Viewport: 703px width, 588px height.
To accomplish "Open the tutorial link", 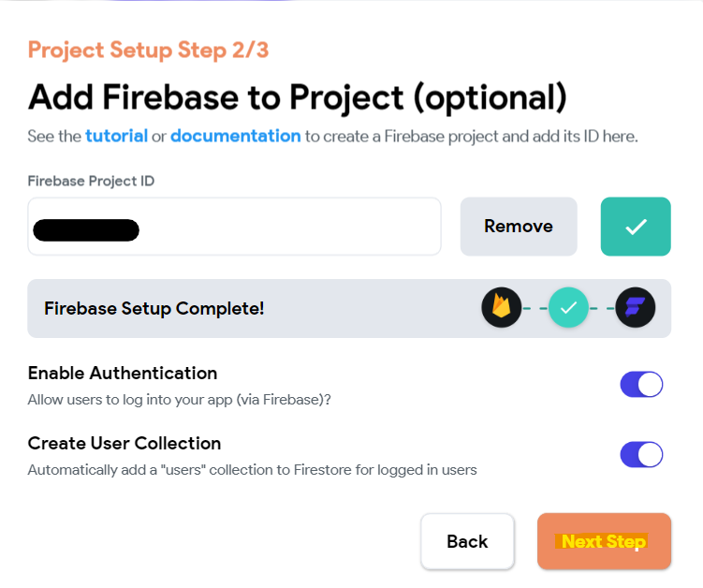I will 116,136.
